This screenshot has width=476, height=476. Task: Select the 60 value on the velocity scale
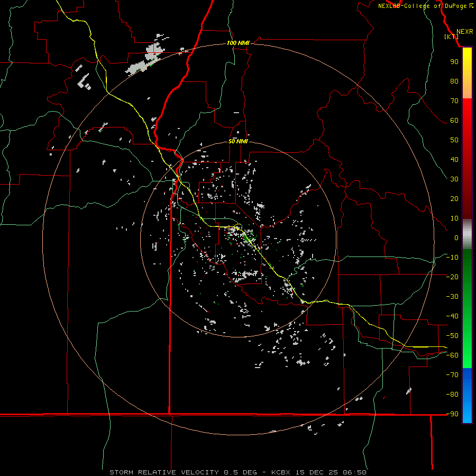454,120
